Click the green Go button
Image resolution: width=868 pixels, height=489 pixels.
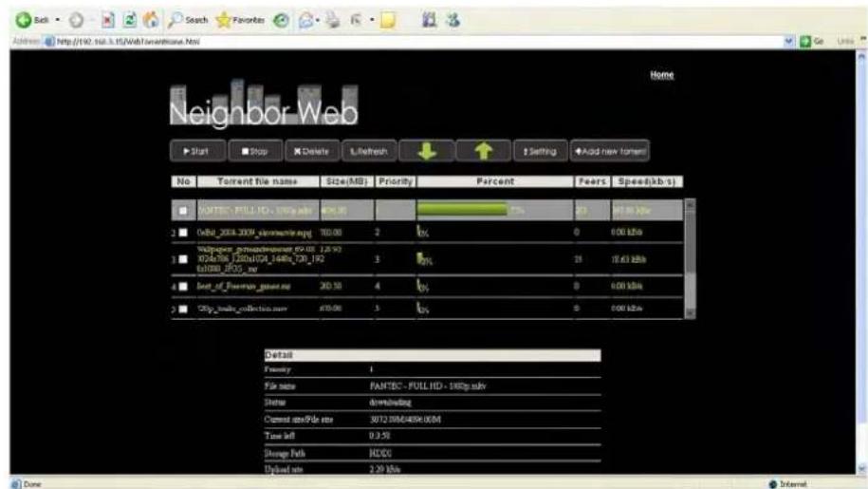click(812, 42)
